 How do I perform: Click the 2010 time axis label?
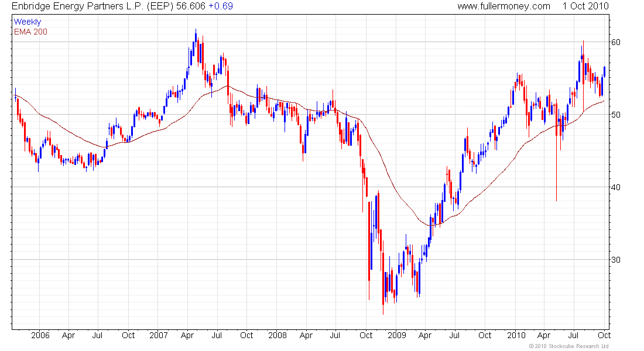pos(516,335)
